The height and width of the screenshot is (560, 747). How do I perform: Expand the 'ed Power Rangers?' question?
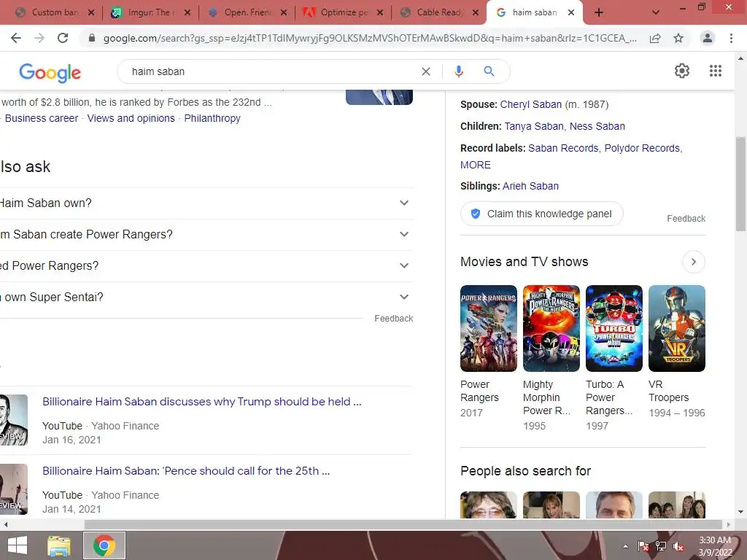(206, 266)
